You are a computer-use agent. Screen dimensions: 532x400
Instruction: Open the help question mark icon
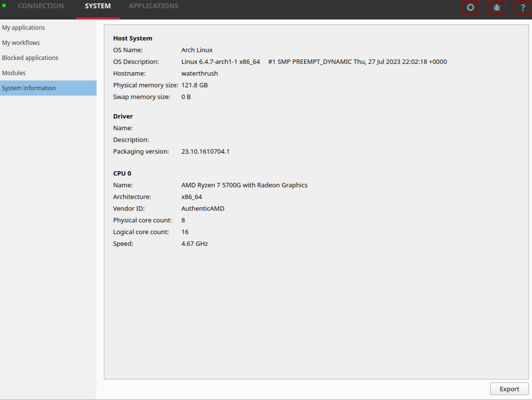(x=522, y=7)
